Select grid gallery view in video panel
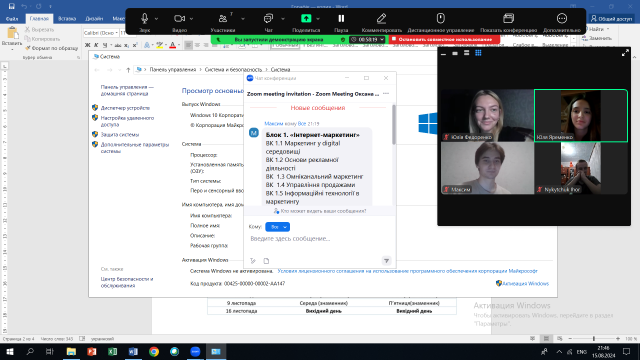Image resolution: width=640 pixels, height=360 pixels. [x=478, y=53]
